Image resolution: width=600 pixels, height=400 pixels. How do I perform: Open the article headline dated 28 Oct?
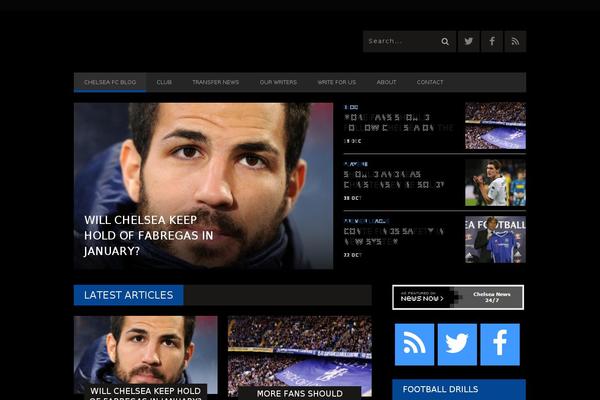394,180
